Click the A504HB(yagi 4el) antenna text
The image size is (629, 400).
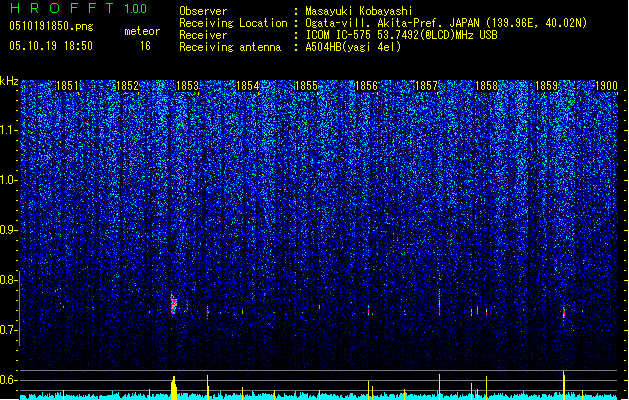[353, 47]
